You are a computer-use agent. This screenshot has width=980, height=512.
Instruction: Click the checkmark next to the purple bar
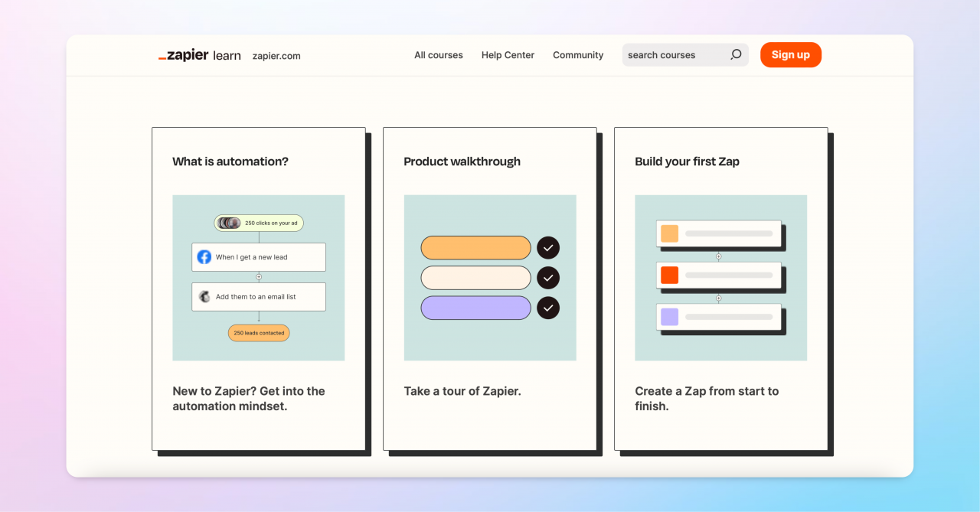[548, 308]
